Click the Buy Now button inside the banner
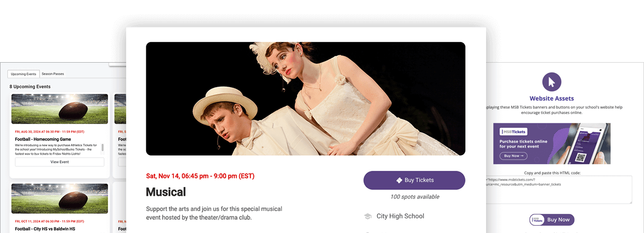 [513, 156]
